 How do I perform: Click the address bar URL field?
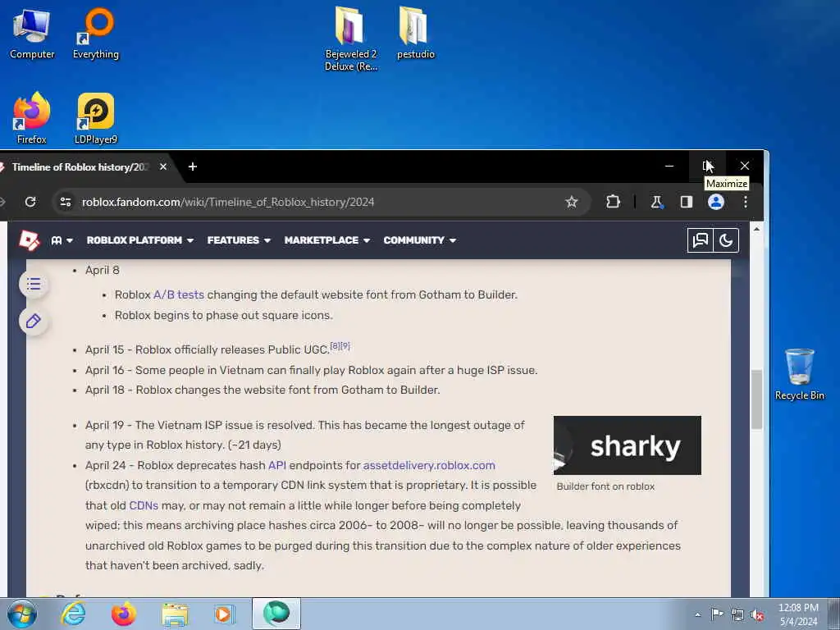tap(322, 202)
